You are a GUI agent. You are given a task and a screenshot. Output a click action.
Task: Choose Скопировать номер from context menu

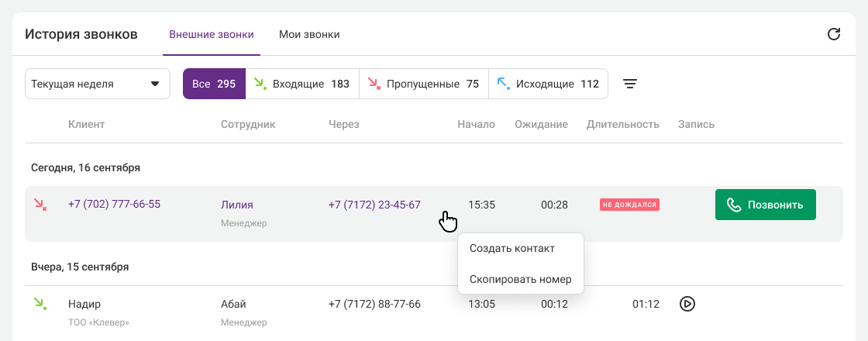coord(520,279)
